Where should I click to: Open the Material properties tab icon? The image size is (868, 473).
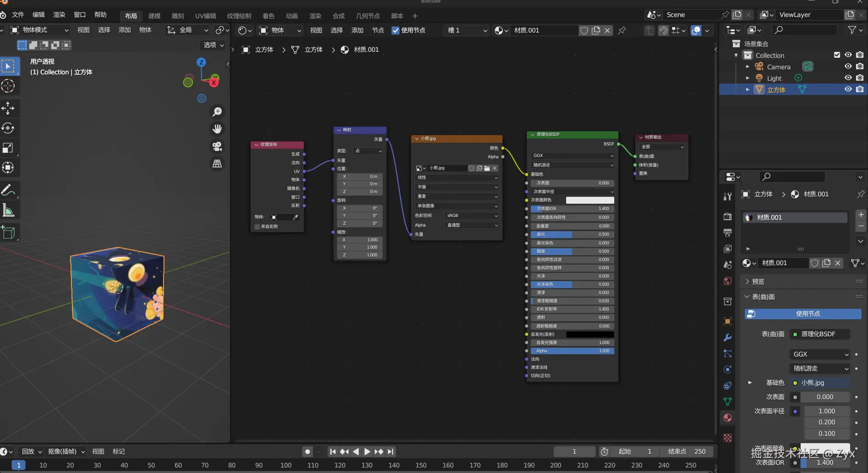tap(727, 418)
